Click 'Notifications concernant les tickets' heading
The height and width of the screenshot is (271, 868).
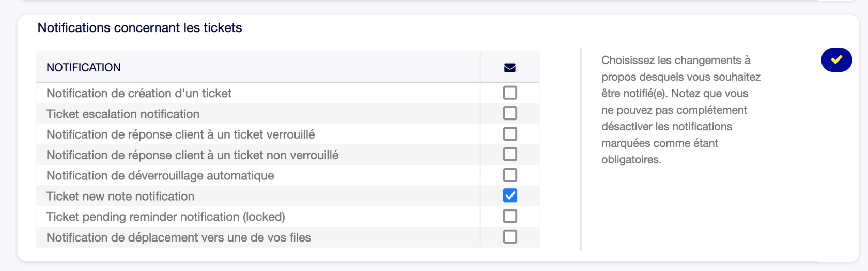click(x=139, y=28)
